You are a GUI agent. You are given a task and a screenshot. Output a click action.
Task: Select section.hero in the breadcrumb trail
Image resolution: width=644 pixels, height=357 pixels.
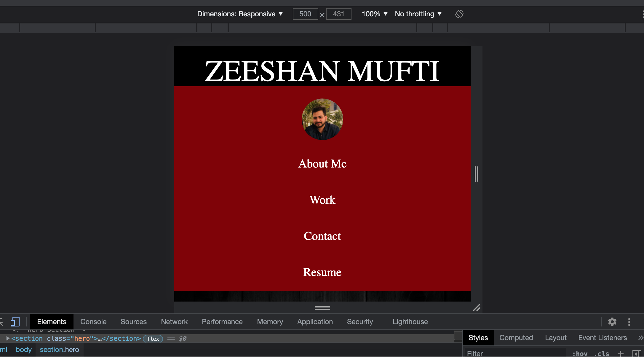[x=59, y=350]
